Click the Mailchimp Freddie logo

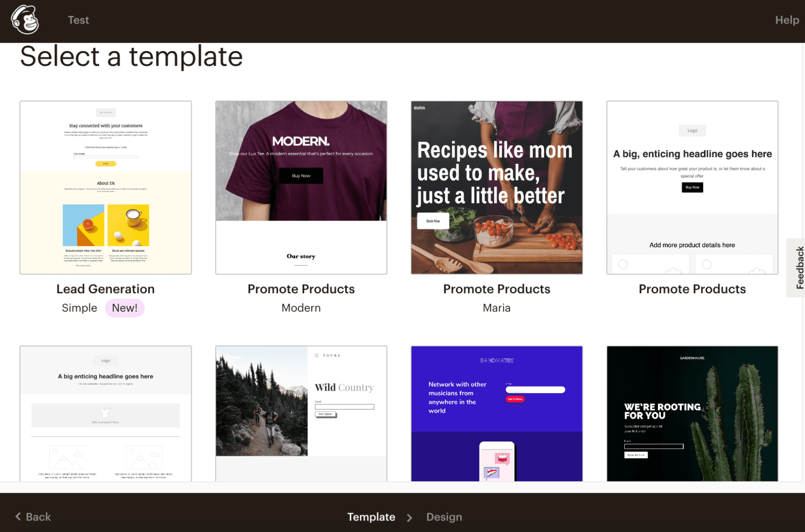[25, 20]
